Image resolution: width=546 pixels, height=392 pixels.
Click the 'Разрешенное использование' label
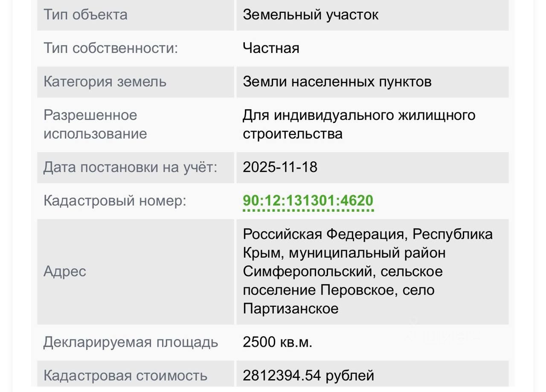(95, 124)
